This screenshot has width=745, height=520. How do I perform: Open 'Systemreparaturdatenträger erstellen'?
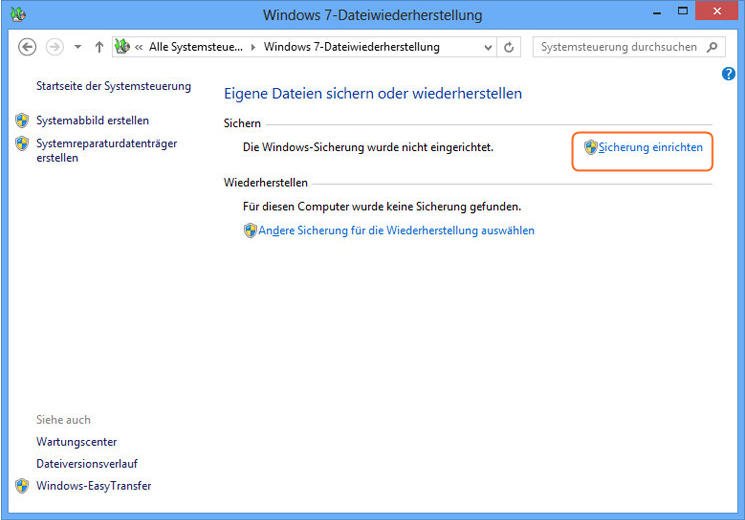(x=106, y=150)
